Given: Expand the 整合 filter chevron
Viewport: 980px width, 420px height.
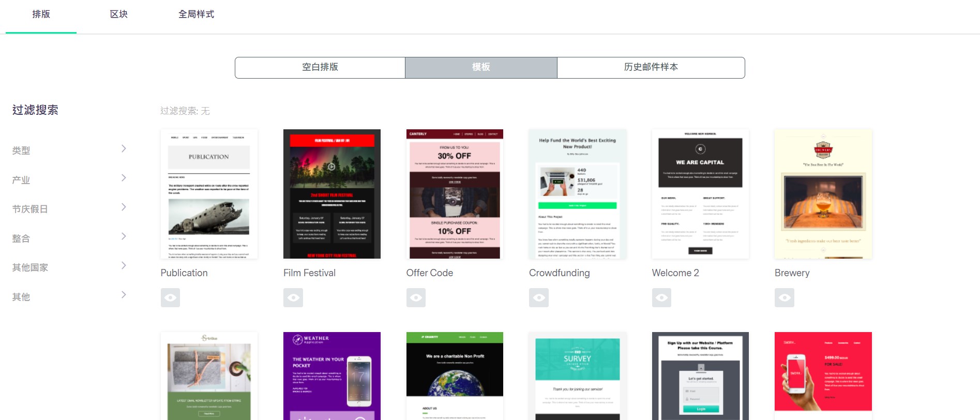Looking at the screenshot, I should point(123,236).
